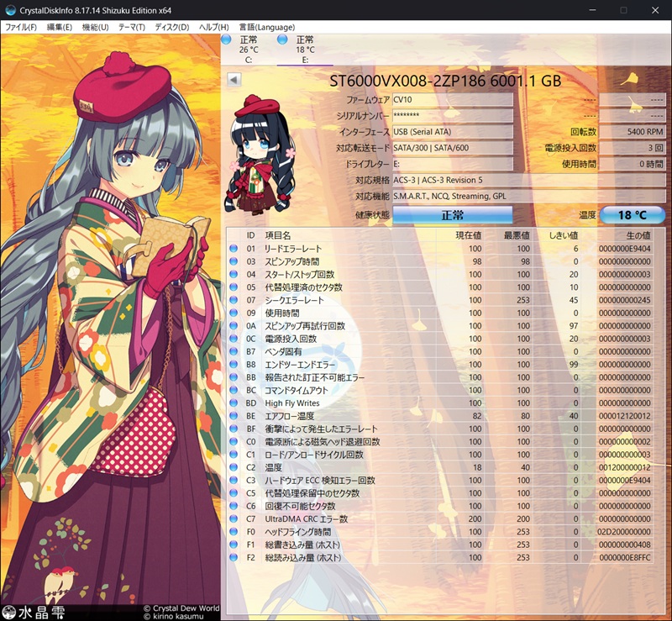This screenshot has width=672, height=621.
Task: Click raw value 00012120012
Action: click(624, 416)
